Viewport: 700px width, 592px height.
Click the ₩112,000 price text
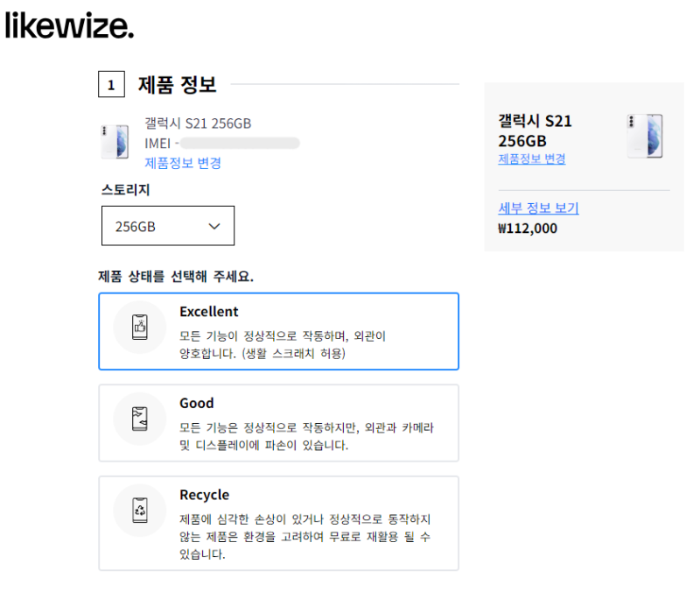pyautogui.click(x=528, y=229)
